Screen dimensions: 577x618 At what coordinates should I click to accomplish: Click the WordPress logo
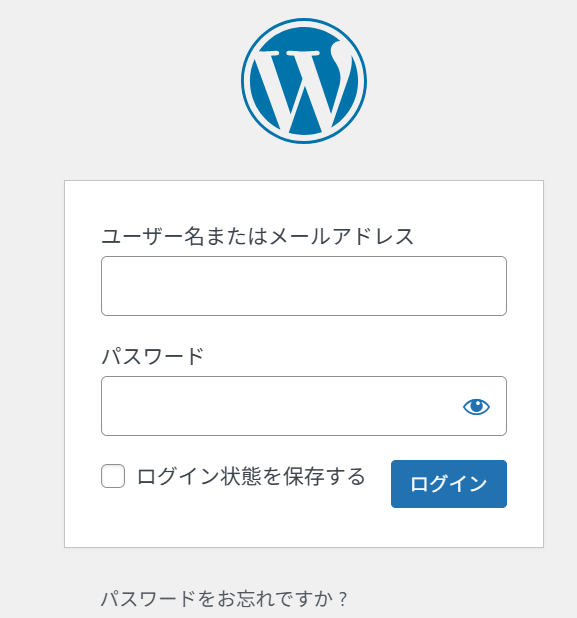tap(304, 81)
